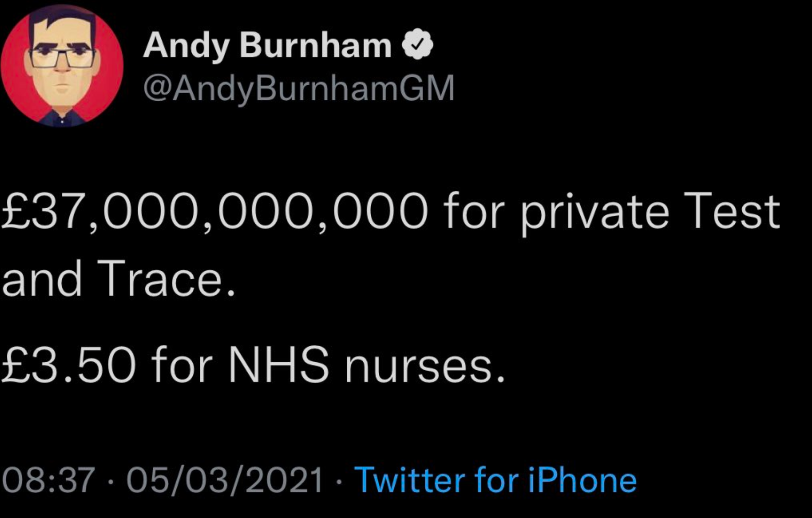Click the verified checkmark badge
Image resolution: width=812 pixels, height=518 pixels.
pos(417,44)
